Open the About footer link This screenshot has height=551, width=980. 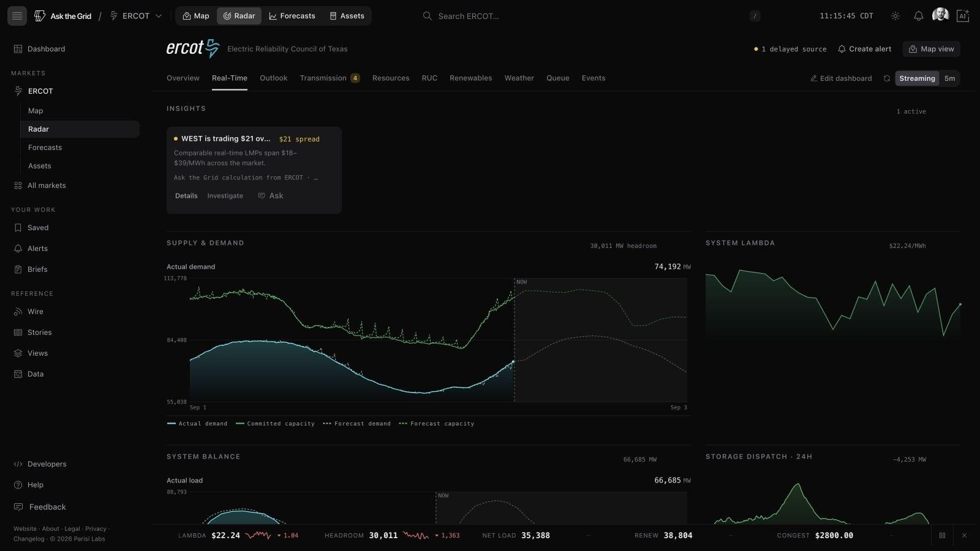(x=51, y=529)
